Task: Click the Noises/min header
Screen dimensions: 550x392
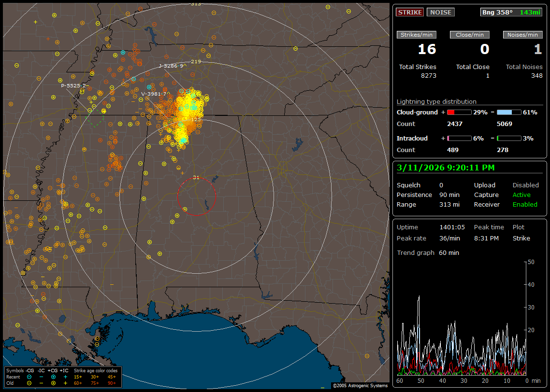Action: pyautogui.click(x=522, y=35)
